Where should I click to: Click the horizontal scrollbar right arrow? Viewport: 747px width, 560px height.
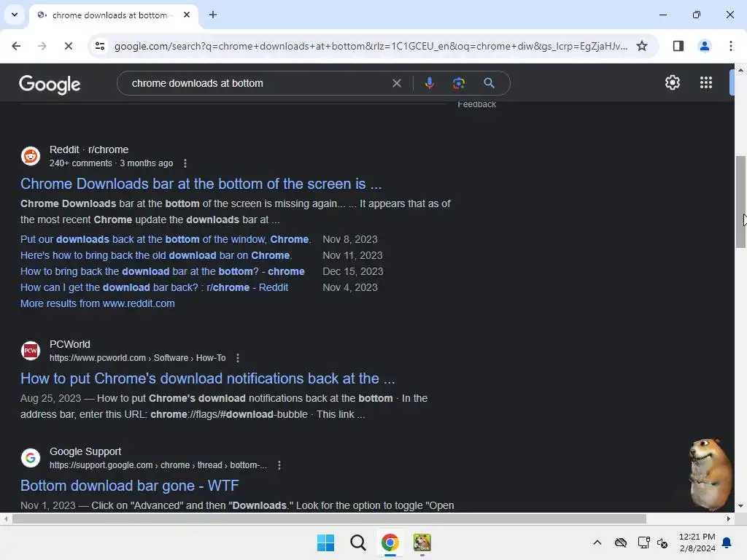pyautogui.click(x=729, y=519)
